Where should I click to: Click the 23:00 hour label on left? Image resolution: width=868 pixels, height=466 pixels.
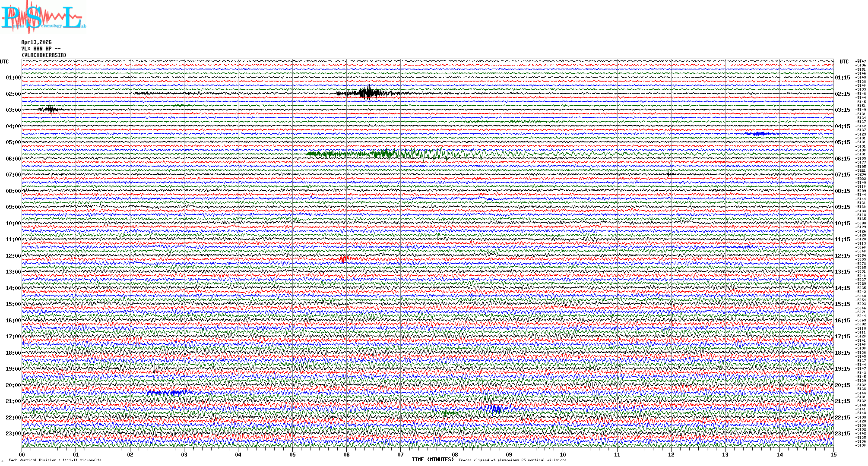13,434
